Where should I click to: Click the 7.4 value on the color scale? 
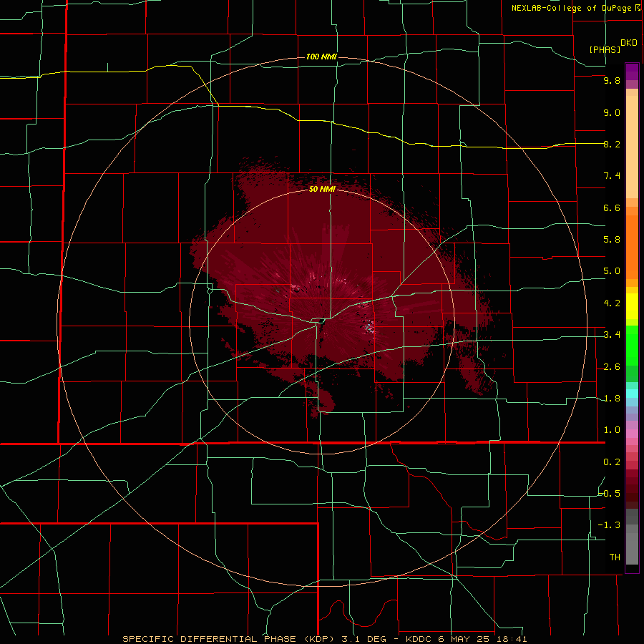612,176
